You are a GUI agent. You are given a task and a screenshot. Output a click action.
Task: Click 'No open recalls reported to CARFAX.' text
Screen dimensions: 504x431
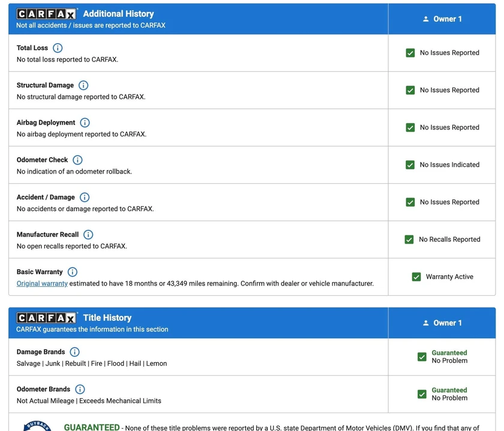pos(72,246)
